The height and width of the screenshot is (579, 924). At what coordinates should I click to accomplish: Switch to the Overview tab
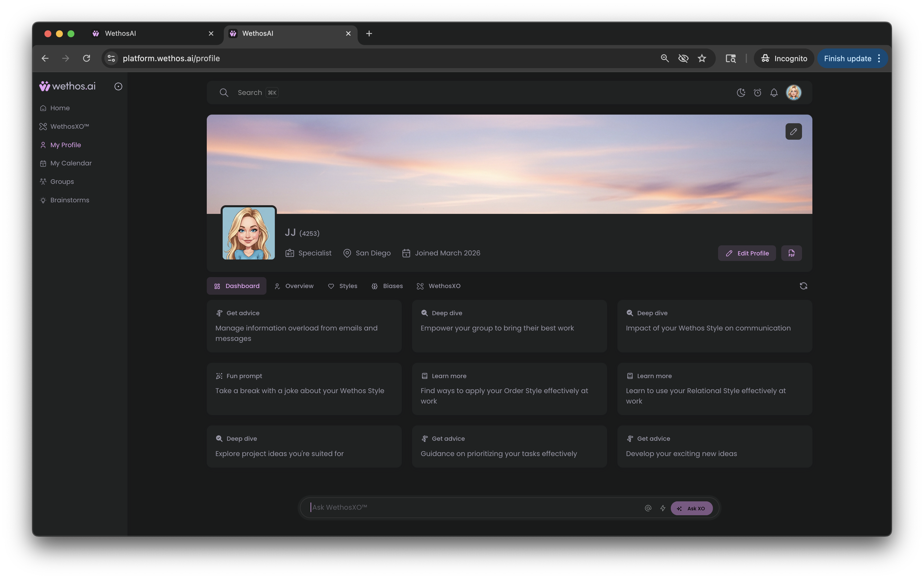(x=294, y=286)
